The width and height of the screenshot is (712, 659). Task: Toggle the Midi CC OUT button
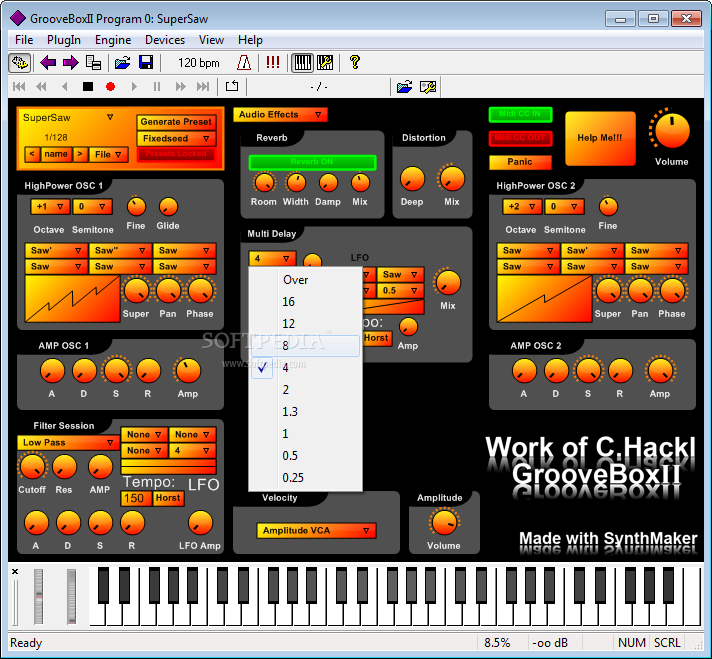click(x=520, y=138)
